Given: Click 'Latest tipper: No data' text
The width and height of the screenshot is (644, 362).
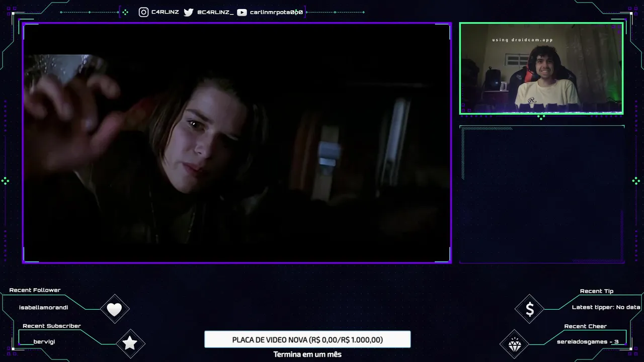Looking at the screenshot, I should click(x=606, y=307).
